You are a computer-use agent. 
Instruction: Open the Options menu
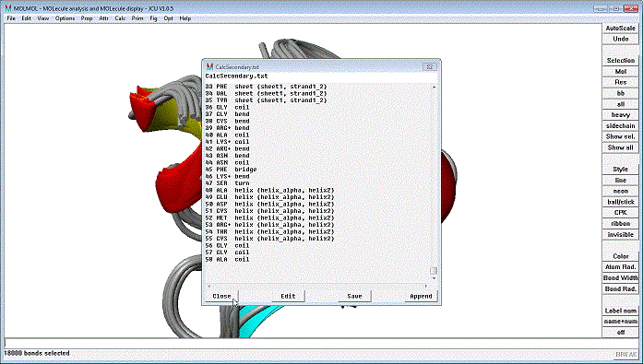[65, 18]
